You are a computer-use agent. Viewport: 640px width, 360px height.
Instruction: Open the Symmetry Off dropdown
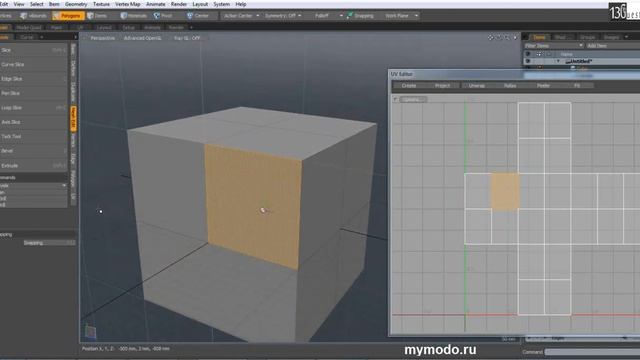[x=283, y=16]
